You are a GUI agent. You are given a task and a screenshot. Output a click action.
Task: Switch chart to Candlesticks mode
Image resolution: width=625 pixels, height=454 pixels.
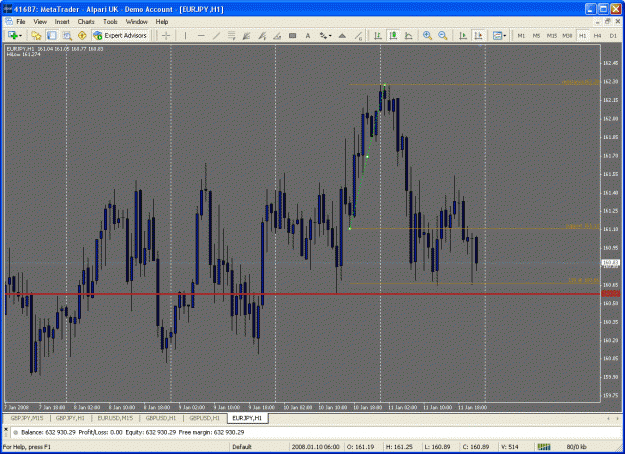(393, 35)
